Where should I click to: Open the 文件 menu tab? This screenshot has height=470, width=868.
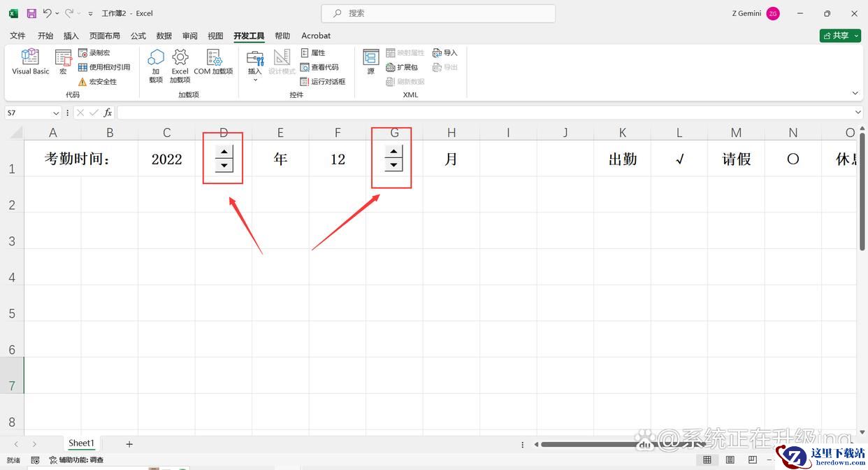click(x=17, y=36)
